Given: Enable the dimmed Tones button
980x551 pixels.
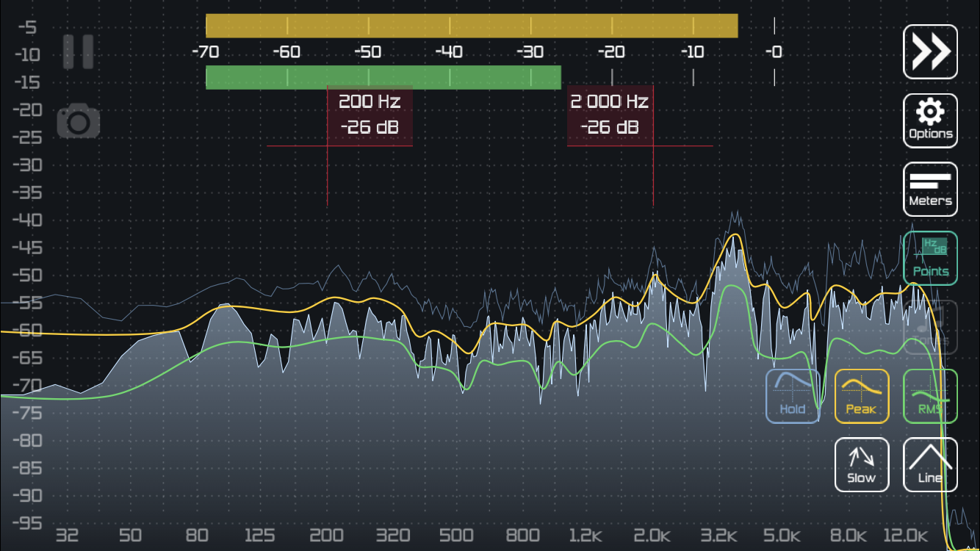Looking at the screenshot, I should pos(930,327).
